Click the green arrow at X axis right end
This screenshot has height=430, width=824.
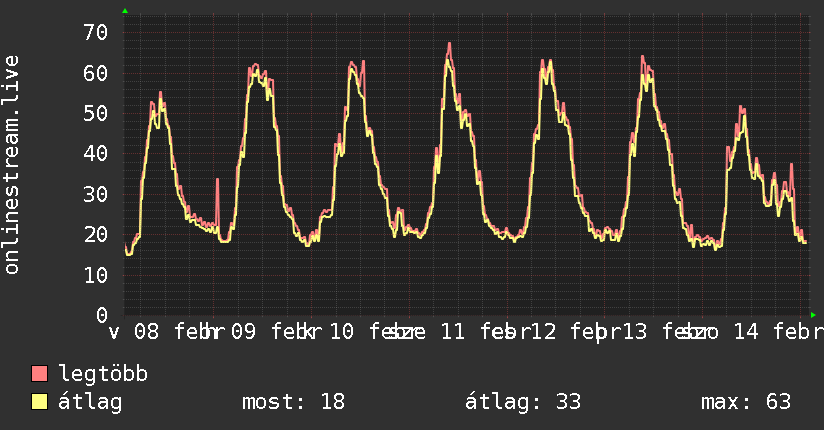click(x=811, y=314)
